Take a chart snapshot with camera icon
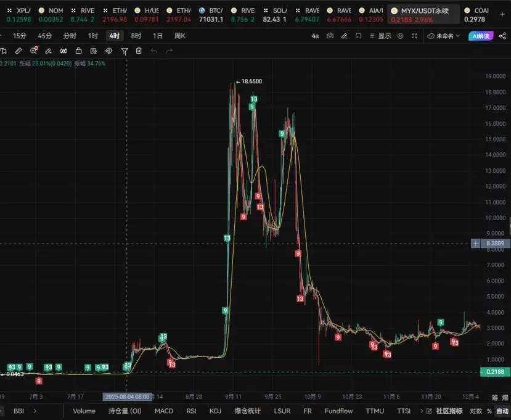This screenshot has height=420, width=511. 330,36
